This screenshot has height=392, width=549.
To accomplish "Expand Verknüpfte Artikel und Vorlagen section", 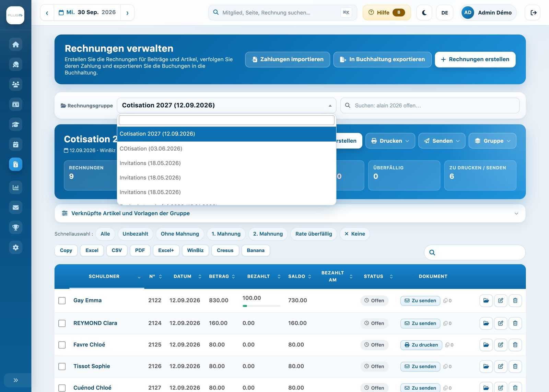I will tap(290, 213).
